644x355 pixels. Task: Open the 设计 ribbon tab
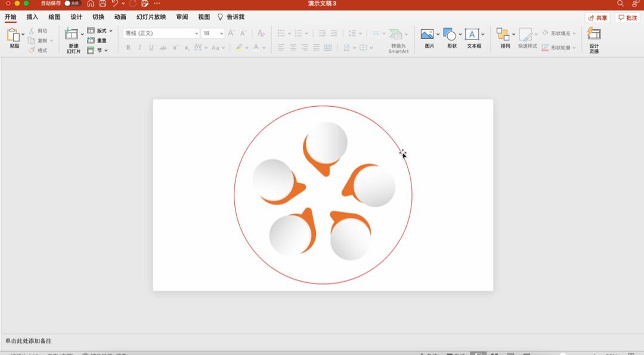[x=76, y=17]
